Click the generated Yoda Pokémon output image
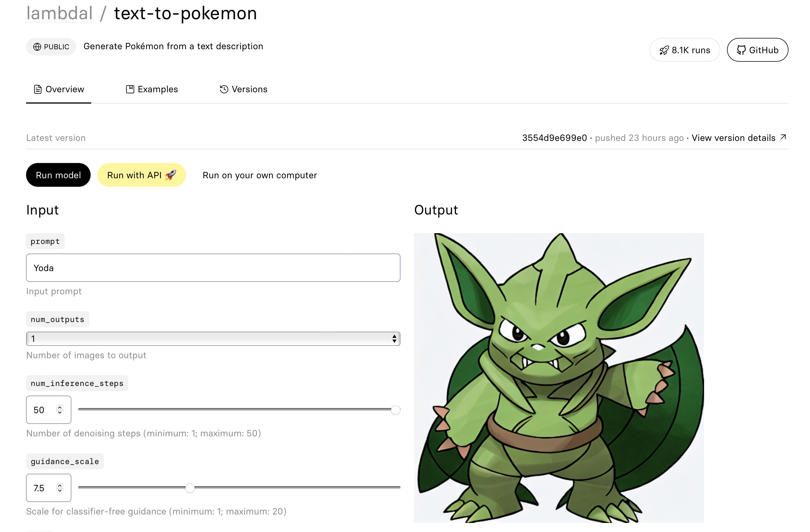 [x=559, y=378]
